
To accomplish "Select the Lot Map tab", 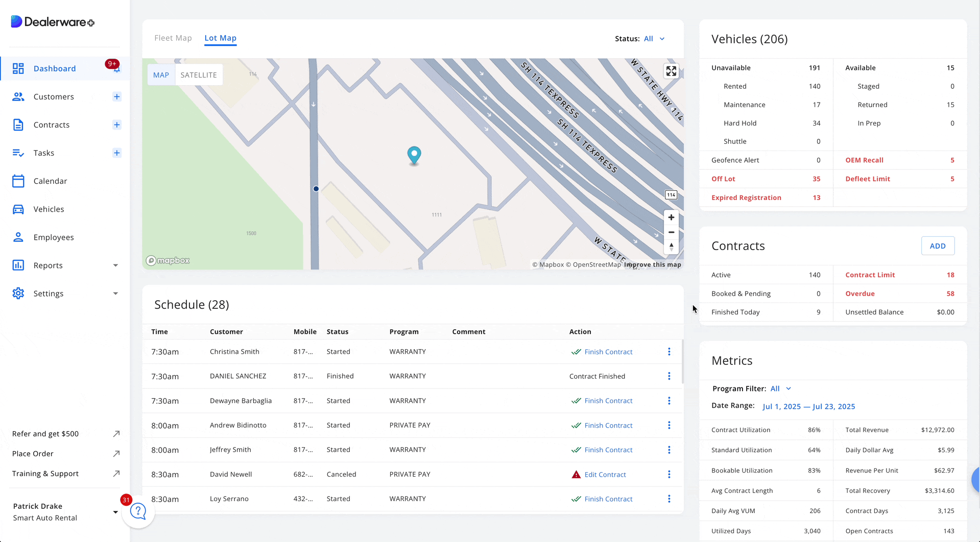I will [x=220, y=38].
